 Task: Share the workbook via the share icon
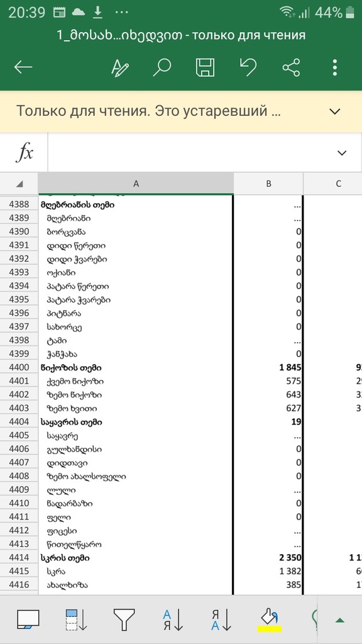[x=291, y=67]
